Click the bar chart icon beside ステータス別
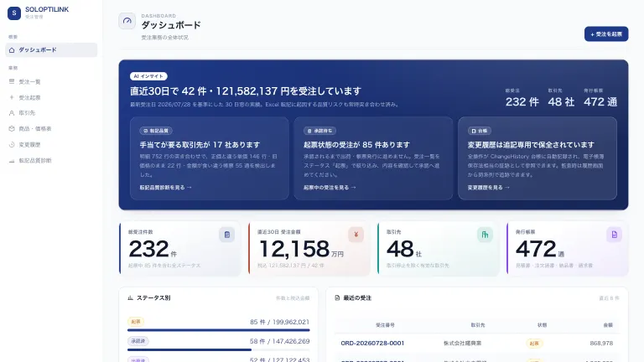Screen dimensions: 644x362 click(x=130, y=298)
